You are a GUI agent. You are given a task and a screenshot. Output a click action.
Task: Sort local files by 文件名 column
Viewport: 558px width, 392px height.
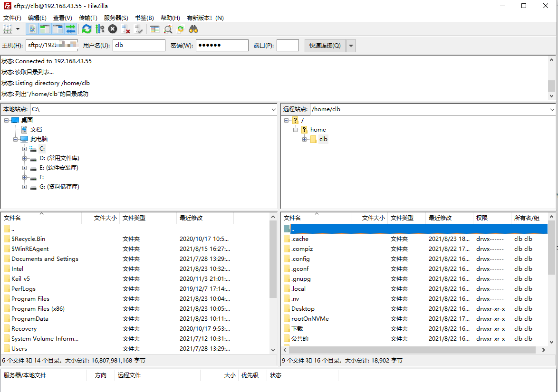[41, 218]
